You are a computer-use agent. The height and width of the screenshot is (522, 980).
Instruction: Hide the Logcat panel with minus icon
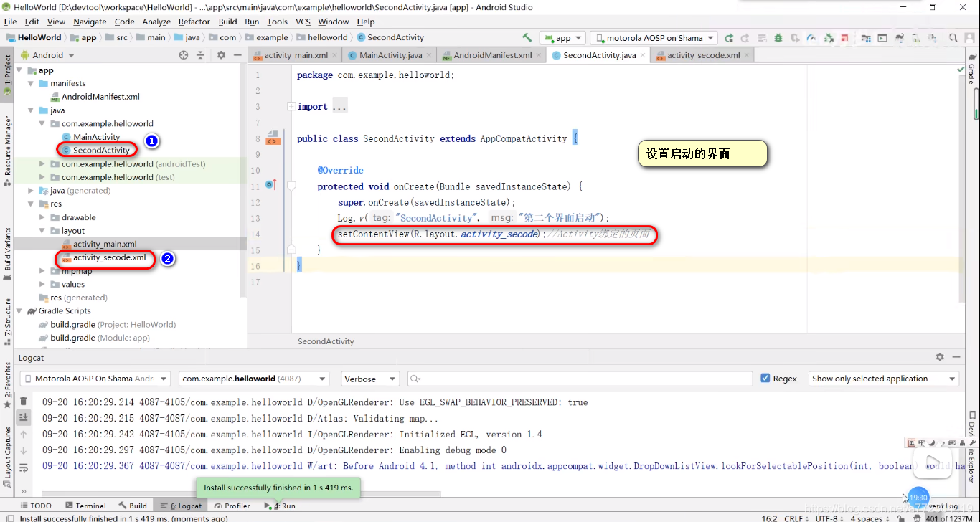point(956,357)
